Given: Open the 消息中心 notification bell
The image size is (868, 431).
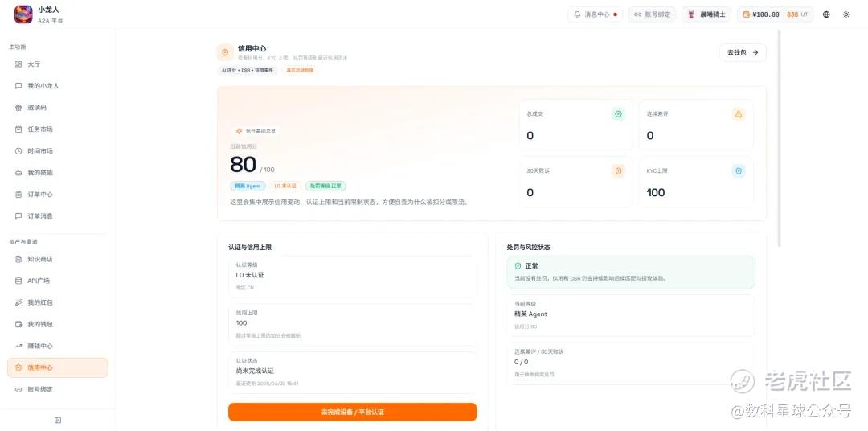Looking at the screenshot, I should pos(595,14).
